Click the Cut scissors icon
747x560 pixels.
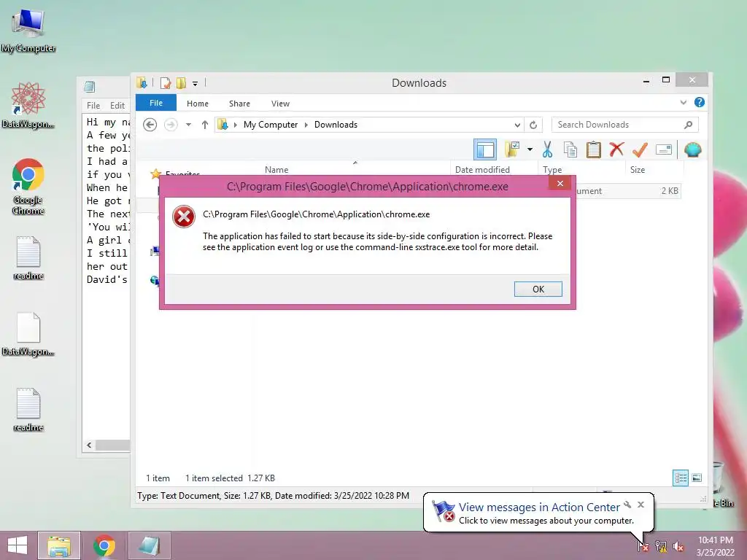tap(547, 149)
